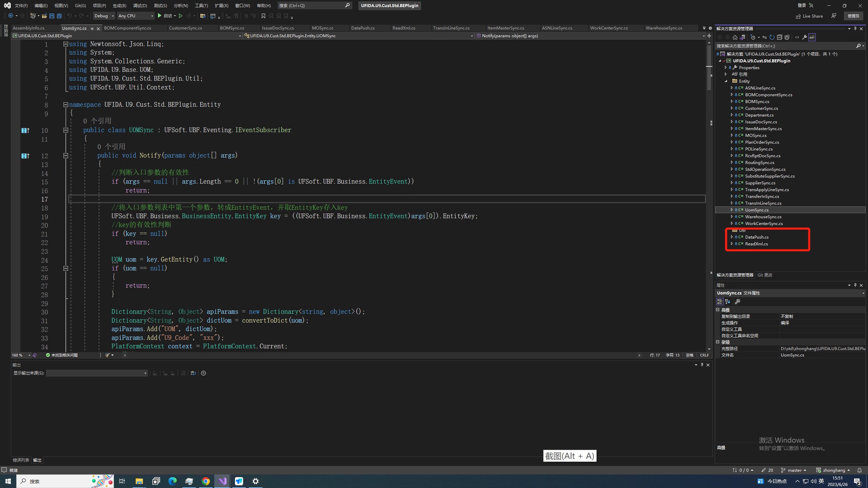Switch to the BOMSync.cs editor tab

pos(232,28)
